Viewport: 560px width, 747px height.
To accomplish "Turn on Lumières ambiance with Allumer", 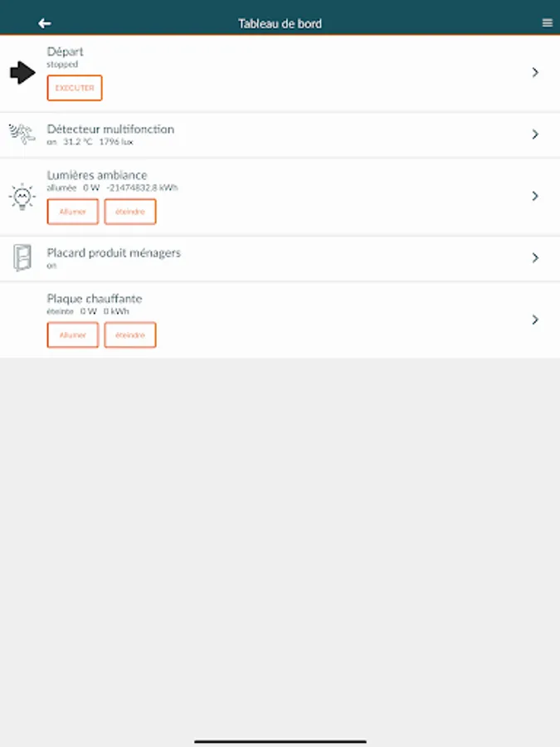I will pos(73,212).
